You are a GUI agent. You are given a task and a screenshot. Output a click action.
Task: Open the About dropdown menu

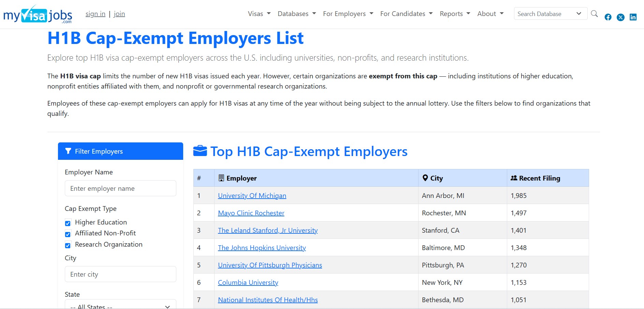pyautogui.click(x=491, y=14)
